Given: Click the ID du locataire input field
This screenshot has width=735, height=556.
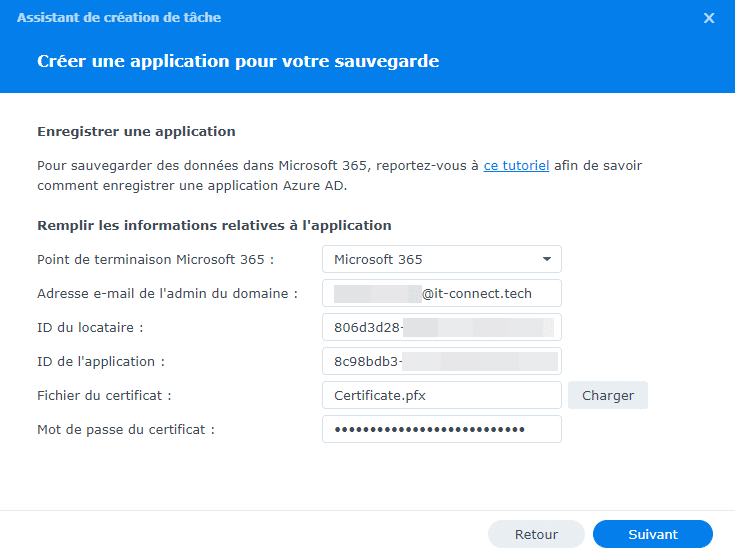Looking at the screenshot, I should point(441,327).
